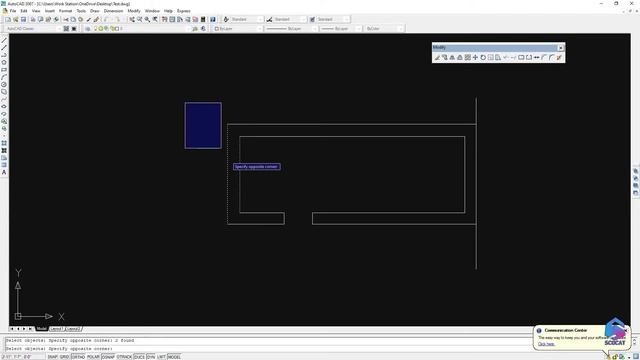Open the text style Standard dropdown
640x360 pixels.
tap(247, 19)
